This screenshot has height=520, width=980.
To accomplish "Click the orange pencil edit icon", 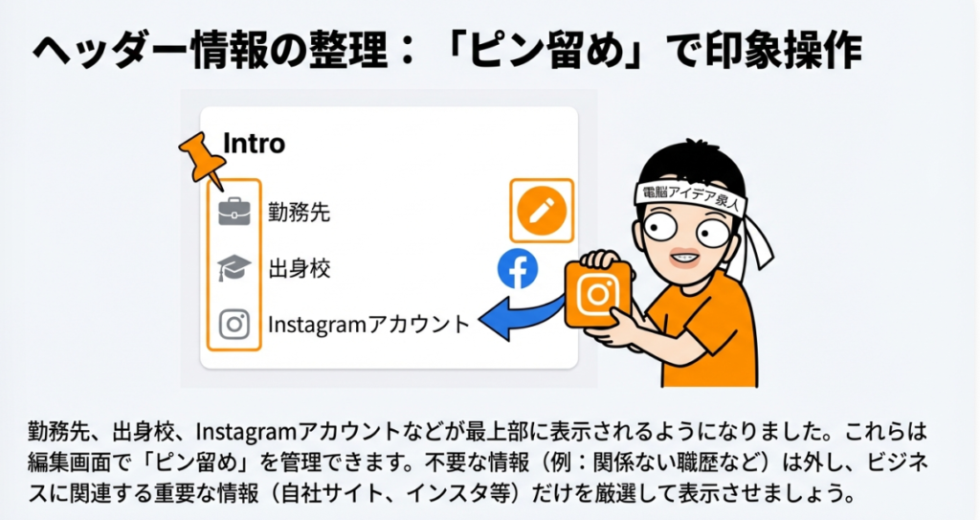I will (x=542, y=211).
